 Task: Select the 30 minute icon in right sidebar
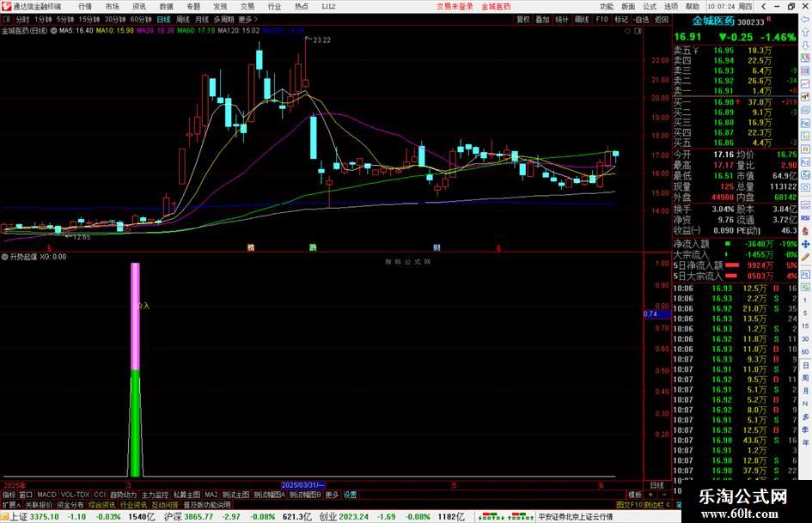click(x=806, y=339)
